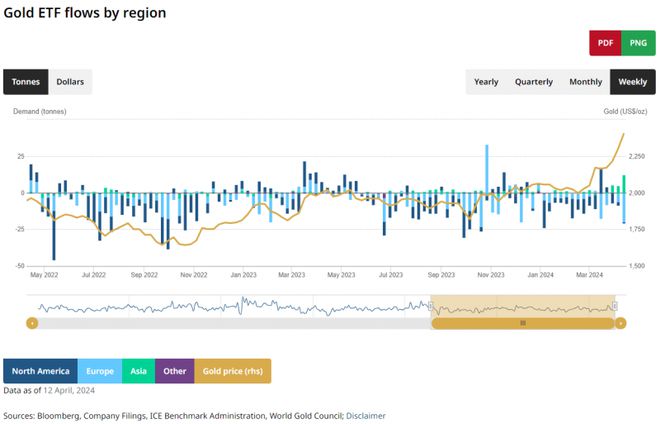Toggle Europe series in legend

point(99,371)
